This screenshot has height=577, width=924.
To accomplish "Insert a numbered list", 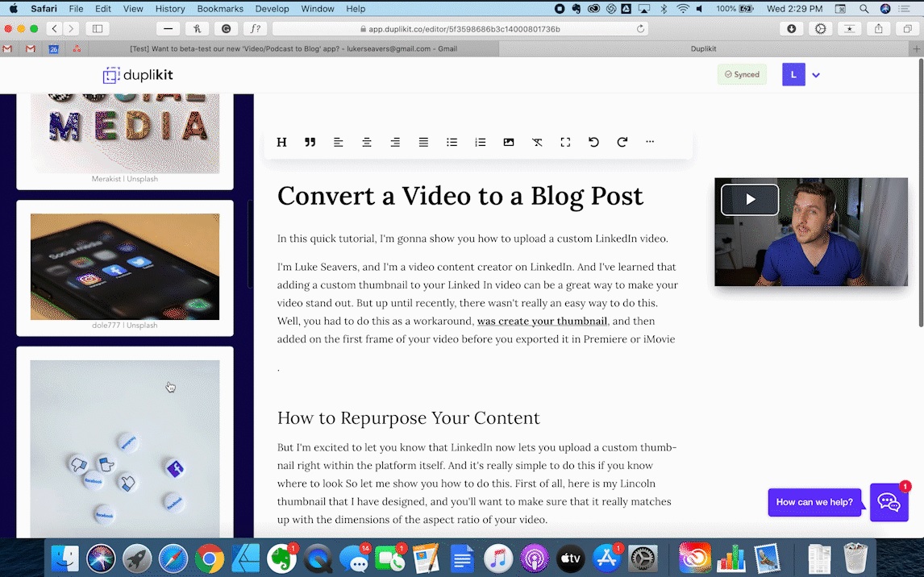I will [481, 143].
